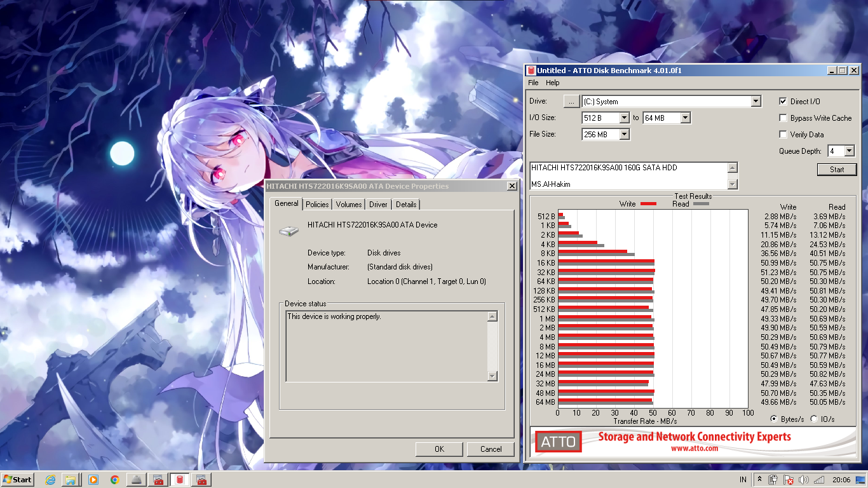Switch to the Details tab
This screenshot has height=488, width=868.
(x=406, y=204)
